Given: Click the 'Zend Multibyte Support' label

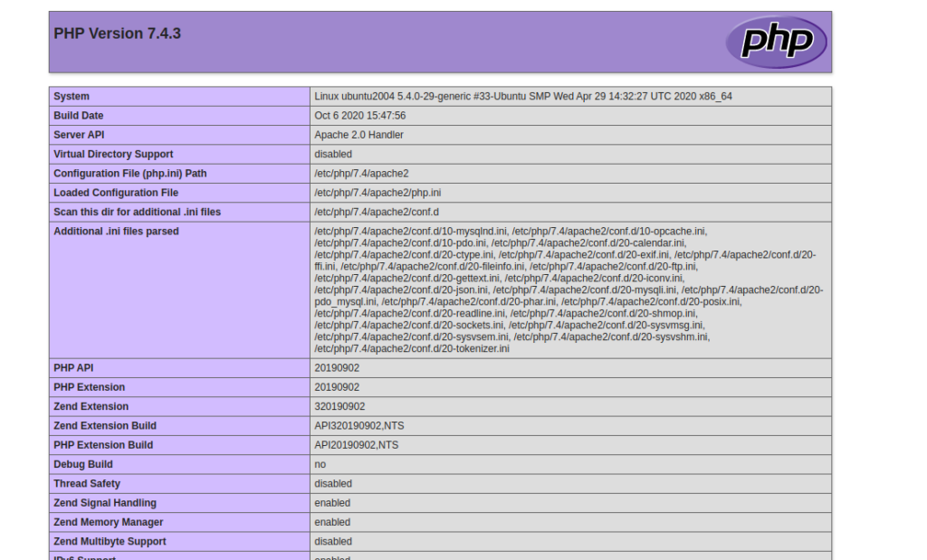Looking at the screenshot, I should click(x=110, y=542).
